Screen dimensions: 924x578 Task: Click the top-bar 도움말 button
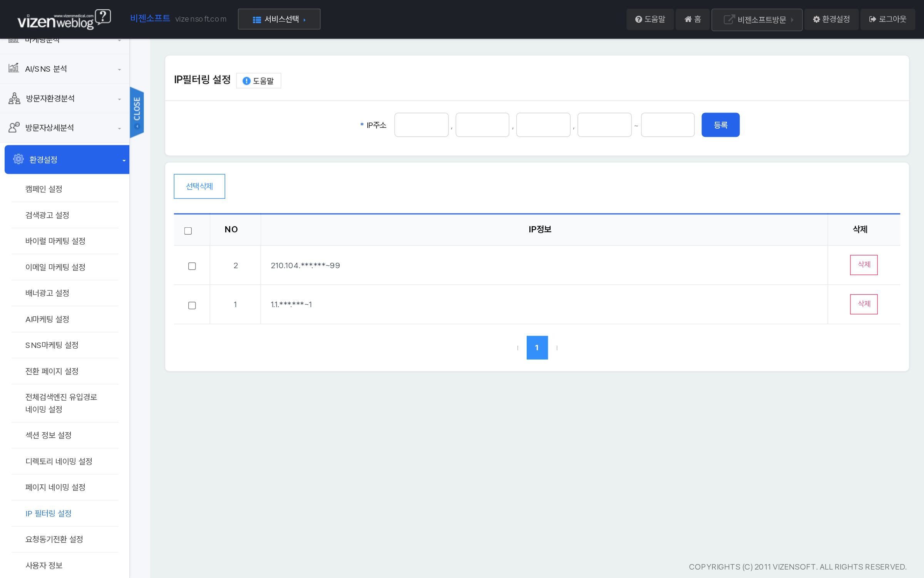coord(650,19)
